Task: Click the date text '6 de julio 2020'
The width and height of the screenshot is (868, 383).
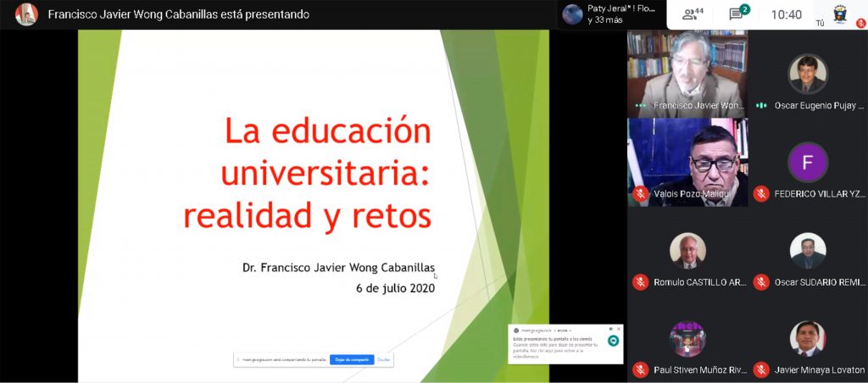Action: click(x=396, y=288)
